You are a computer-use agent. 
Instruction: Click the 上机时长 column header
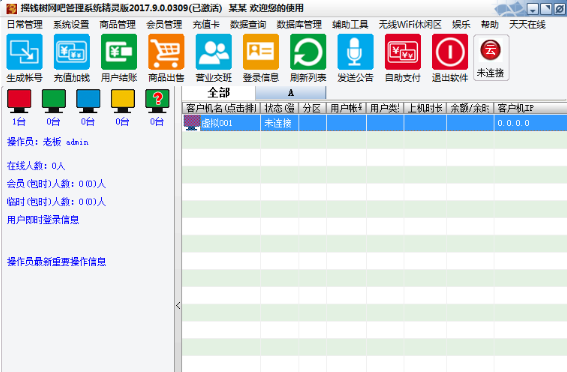click(x=425, y=108)
